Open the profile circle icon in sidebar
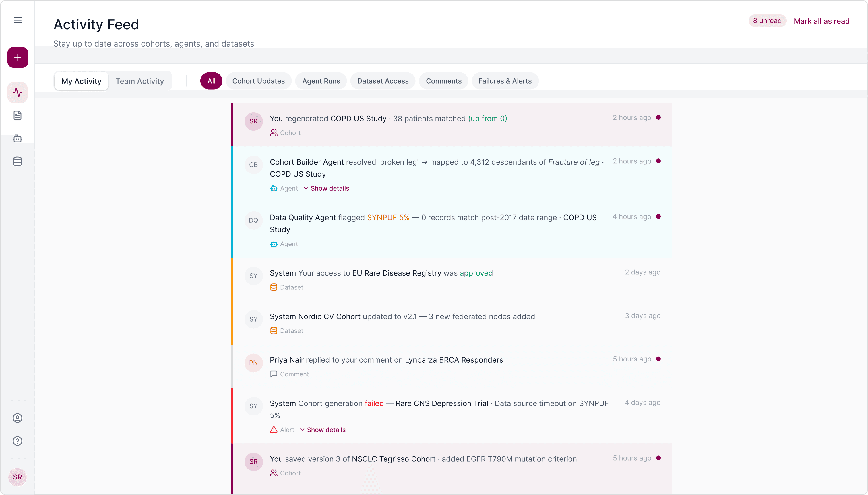The image size is (868, 495). tap(18, 418)
